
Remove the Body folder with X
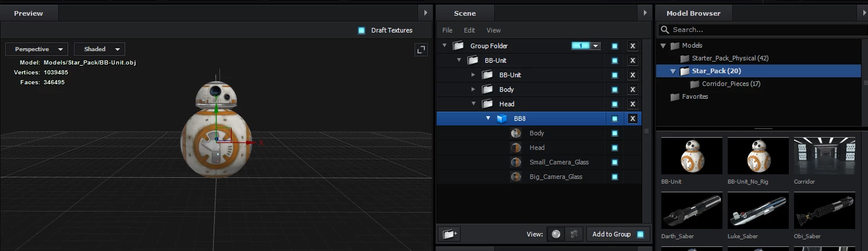pos(633,89)
